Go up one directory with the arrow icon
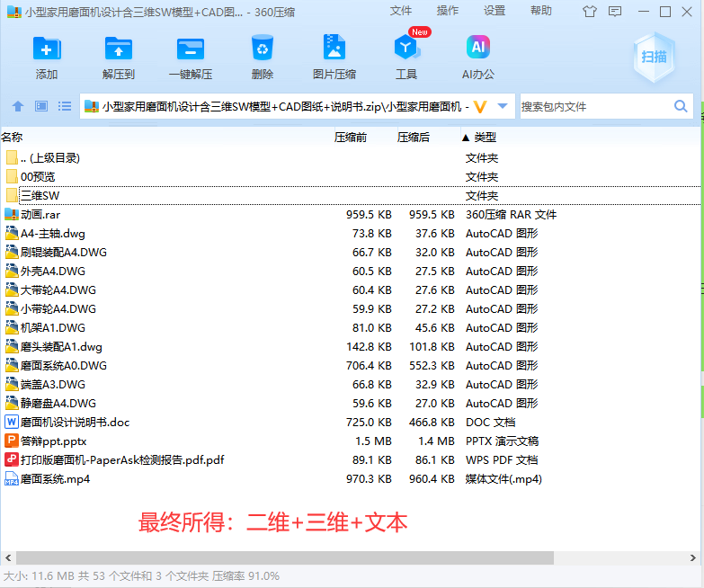Image resolution: width=704 pixels, height=588 pixels. coord(18,106)
